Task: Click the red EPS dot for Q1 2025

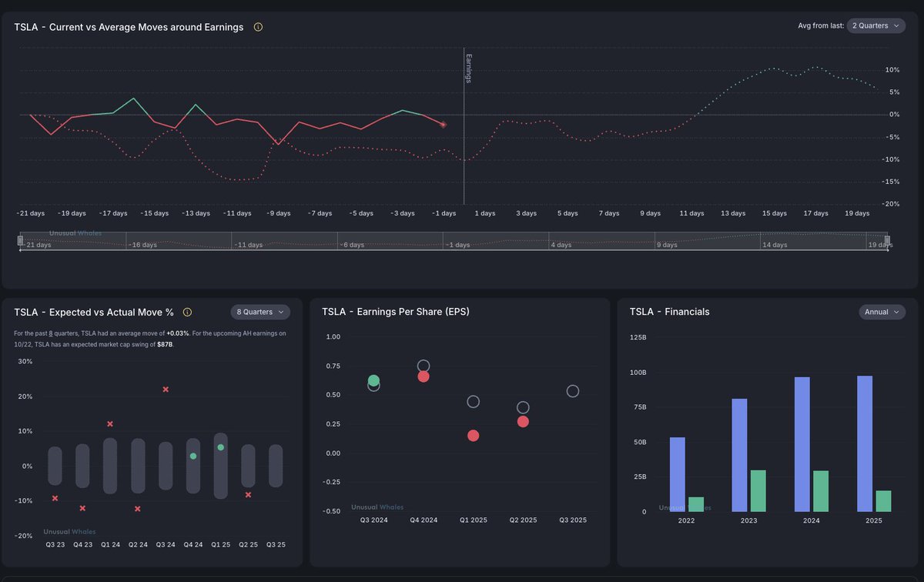Action: 474,436
